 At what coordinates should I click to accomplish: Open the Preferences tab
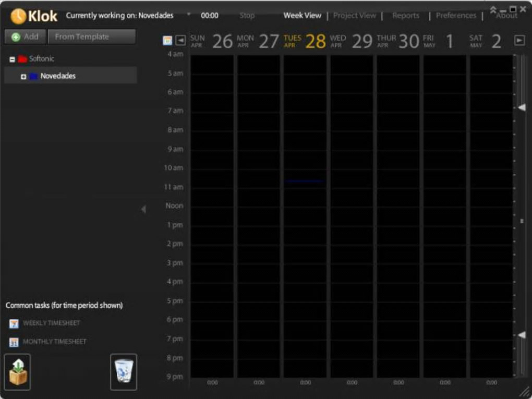click(x=456, y=16)
